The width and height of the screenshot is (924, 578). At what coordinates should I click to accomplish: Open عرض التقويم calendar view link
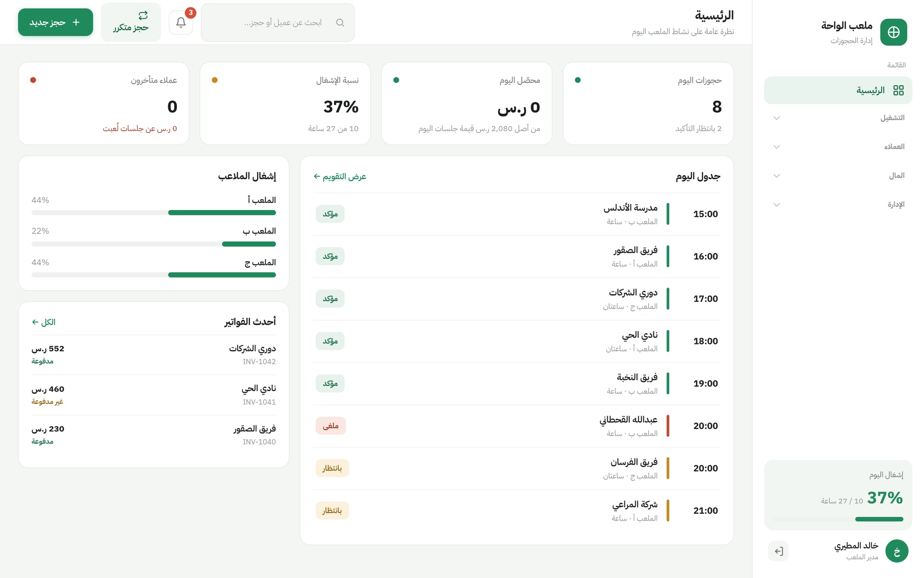click(x=340, y=177)
